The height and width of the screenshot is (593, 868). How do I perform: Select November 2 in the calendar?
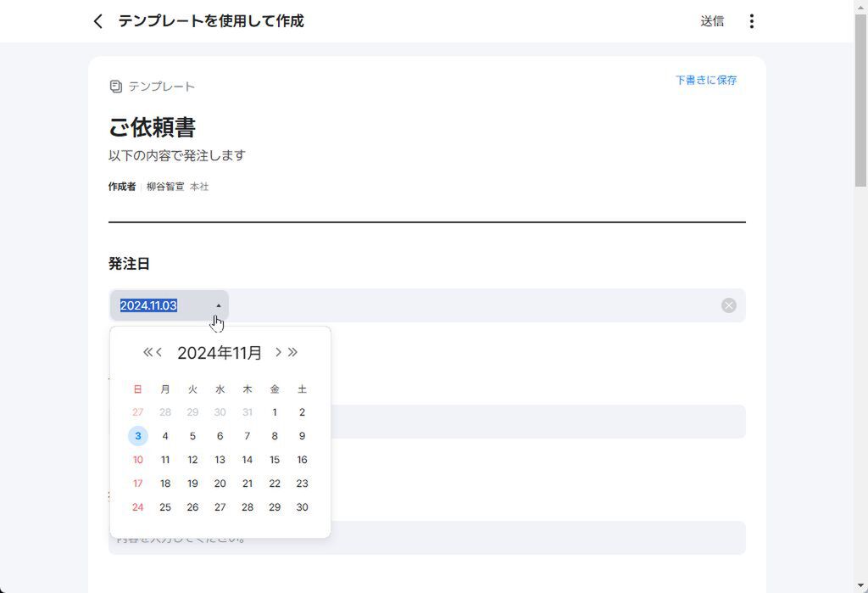pyautogui.click(x=302, y=412)
